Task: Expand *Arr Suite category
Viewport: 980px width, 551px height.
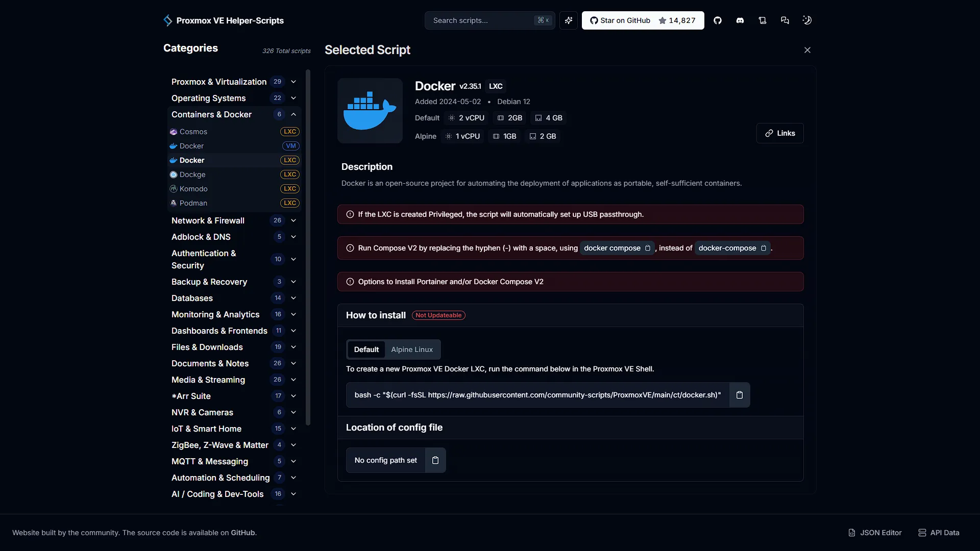Action: [x=234, y=396]
